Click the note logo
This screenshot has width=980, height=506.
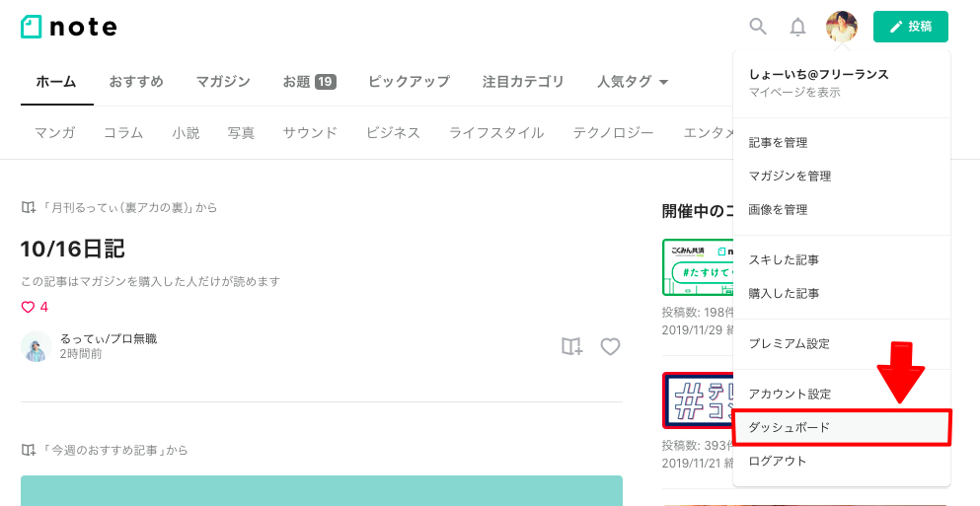(x=69, y=27)
